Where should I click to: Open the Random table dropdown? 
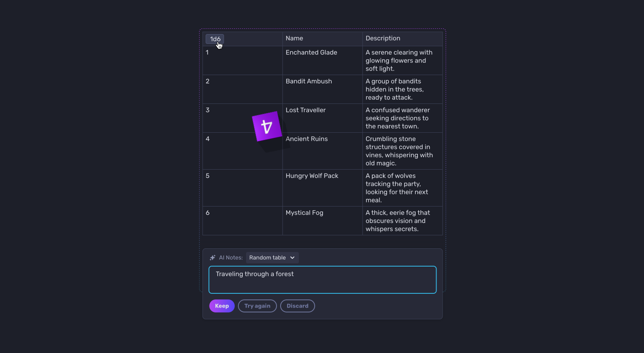tap(272, 258)
